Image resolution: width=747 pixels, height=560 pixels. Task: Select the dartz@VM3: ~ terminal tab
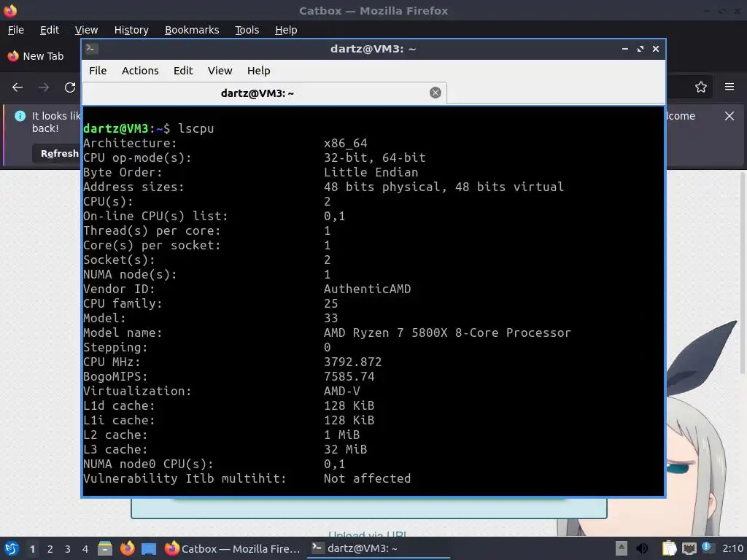[x=264, y=93]
